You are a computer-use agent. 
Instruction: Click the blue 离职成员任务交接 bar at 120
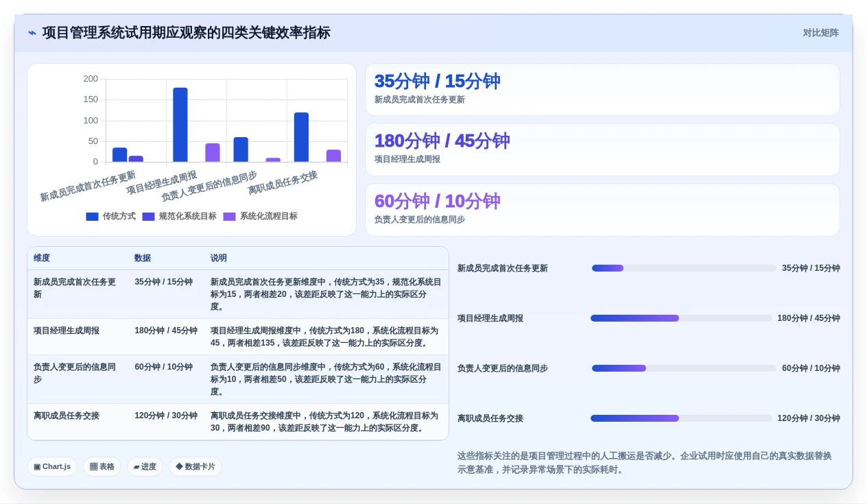click(301, 137)
